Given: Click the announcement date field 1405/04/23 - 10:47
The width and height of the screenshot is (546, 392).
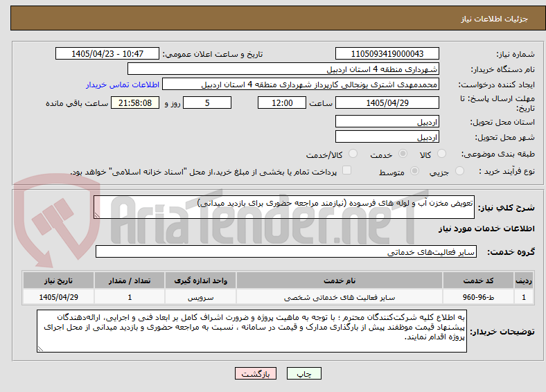Looking at the screenshot, I should 107,53.
